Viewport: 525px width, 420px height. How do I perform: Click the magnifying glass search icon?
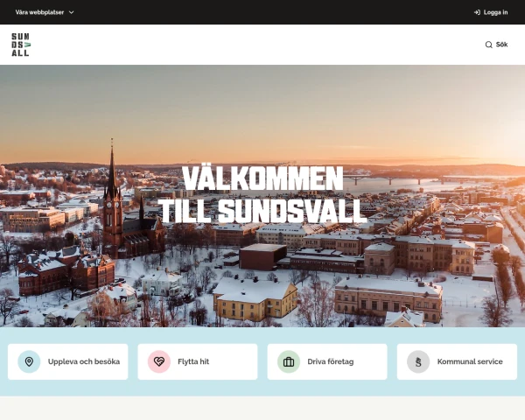click(x=488, y=45)
